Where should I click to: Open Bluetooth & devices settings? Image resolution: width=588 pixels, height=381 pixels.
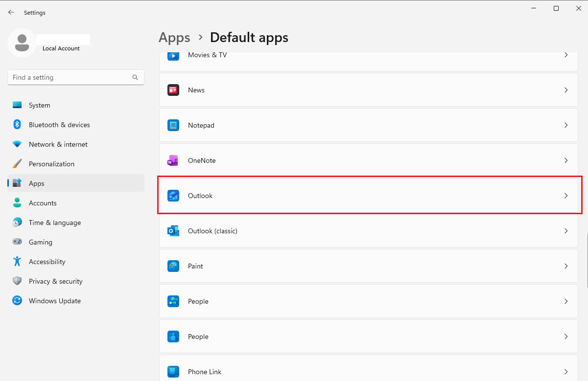76,125
